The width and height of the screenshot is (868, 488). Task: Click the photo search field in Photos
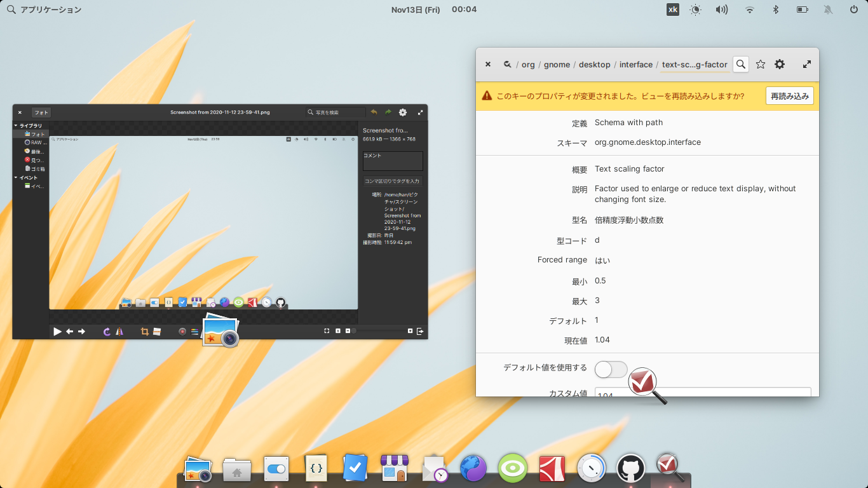point(335,112)
